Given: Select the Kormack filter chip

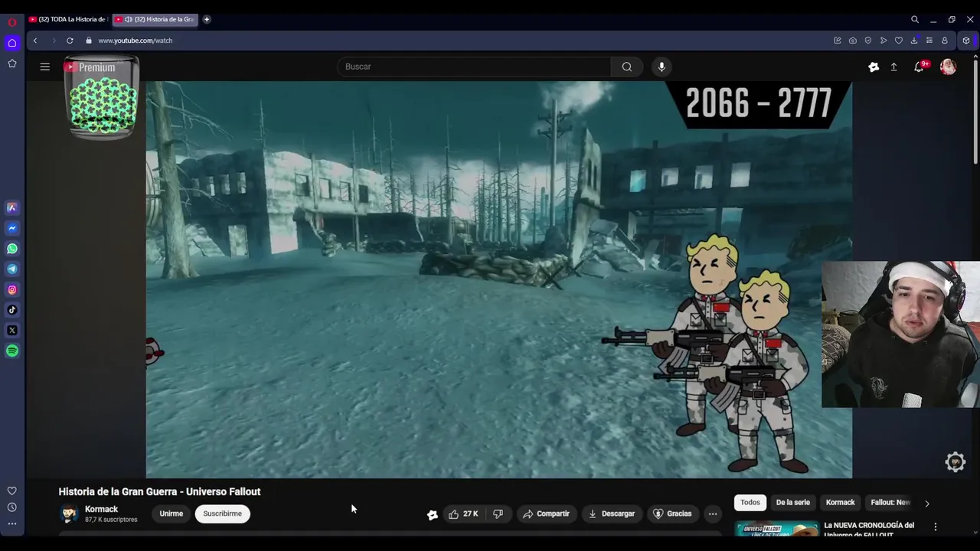Looking at the screenshot, I should 840,503.
